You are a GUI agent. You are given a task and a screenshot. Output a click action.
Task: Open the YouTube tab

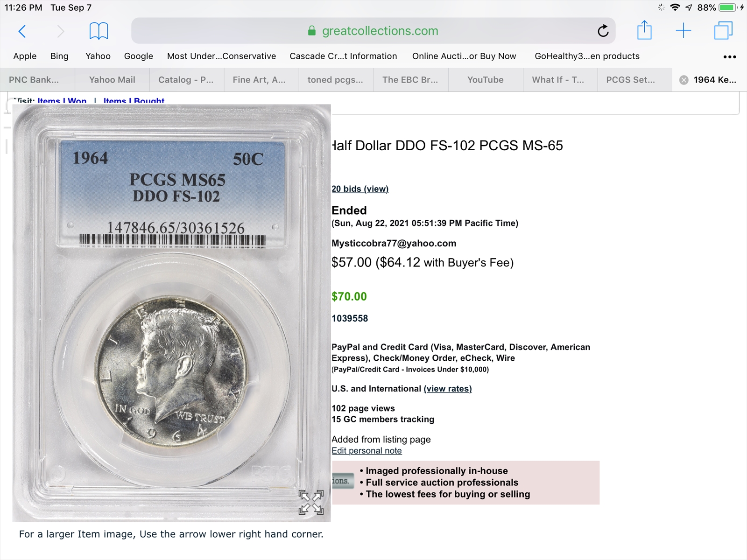[x=486, y=80]
